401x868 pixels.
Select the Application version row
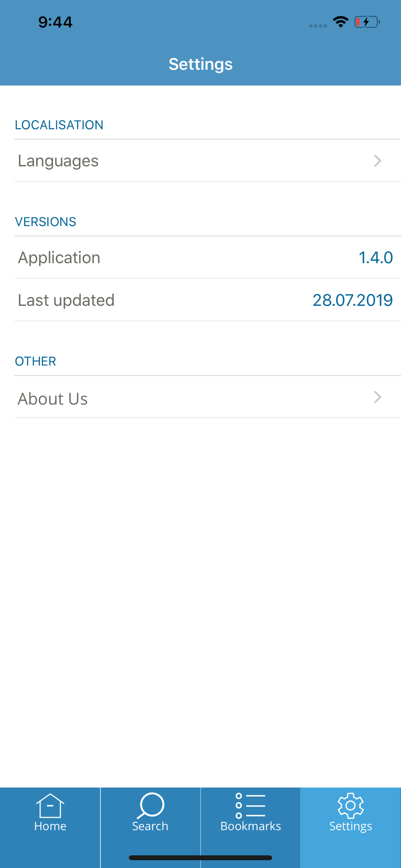click(x=207, y=257)
